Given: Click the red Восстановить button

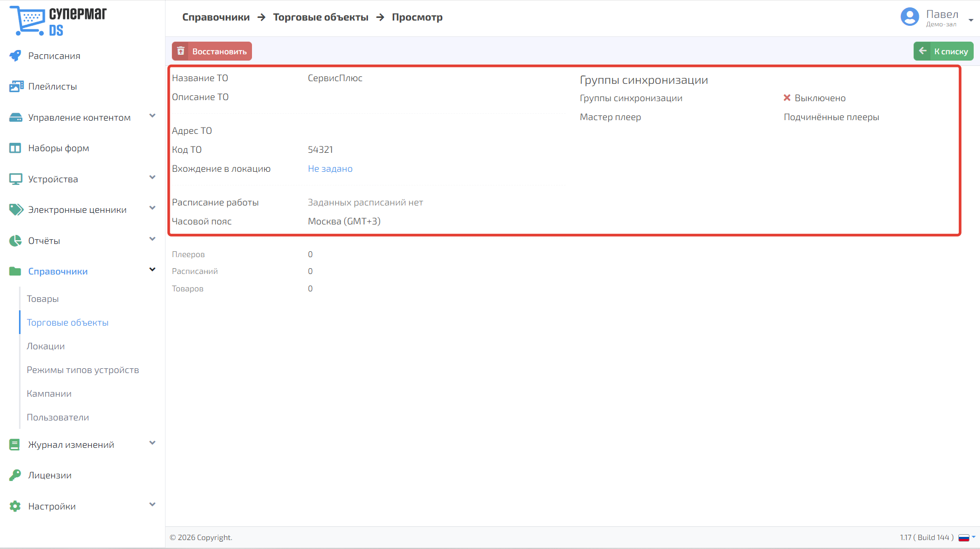Looking at the screenshot, I should [212, 51].
